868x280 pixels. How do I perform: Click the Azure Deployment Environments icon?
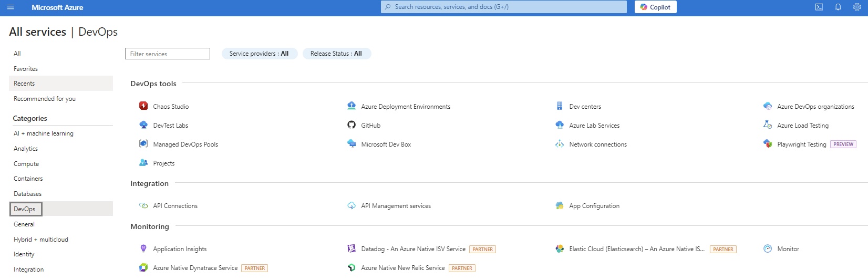(x=352, y=106)
